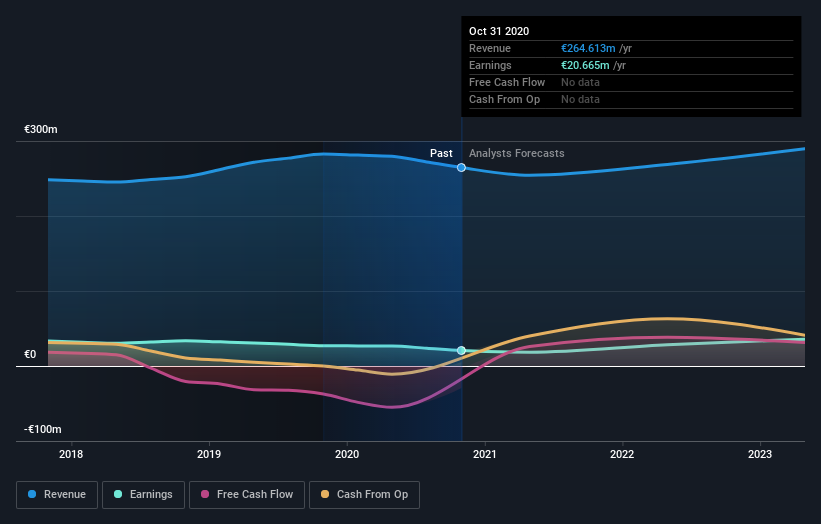This screenshot has width=821, height=524.
Task: Click 'Cash From Op' row in tooltip
Action: (x=631, y=99)
